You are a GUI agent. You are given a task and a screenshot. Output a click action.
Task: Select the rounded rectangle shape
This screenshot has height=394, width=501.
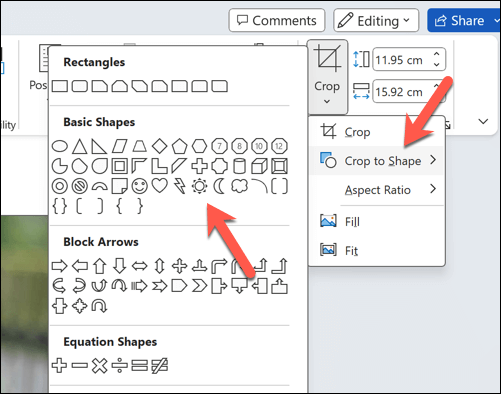tap(80, 86)
